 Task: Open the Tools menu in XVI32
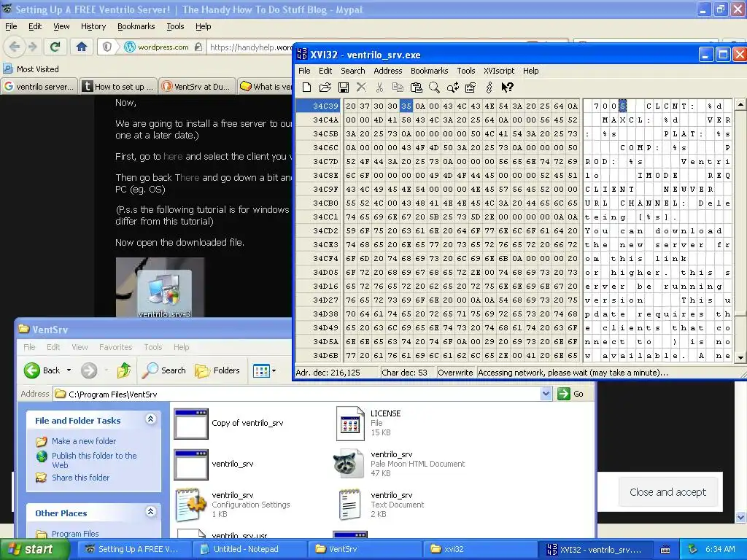(x=465, y=71)
